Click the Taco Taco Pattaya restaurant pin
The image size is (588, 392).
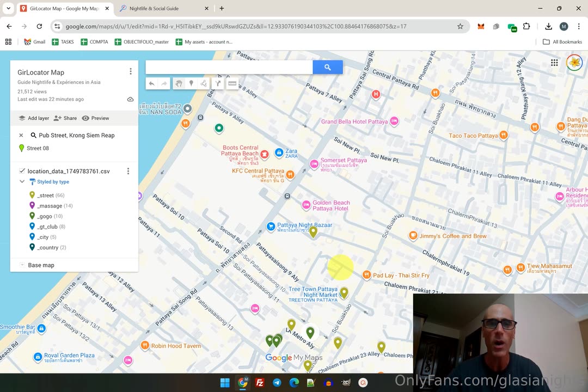[x=503, y=135]
